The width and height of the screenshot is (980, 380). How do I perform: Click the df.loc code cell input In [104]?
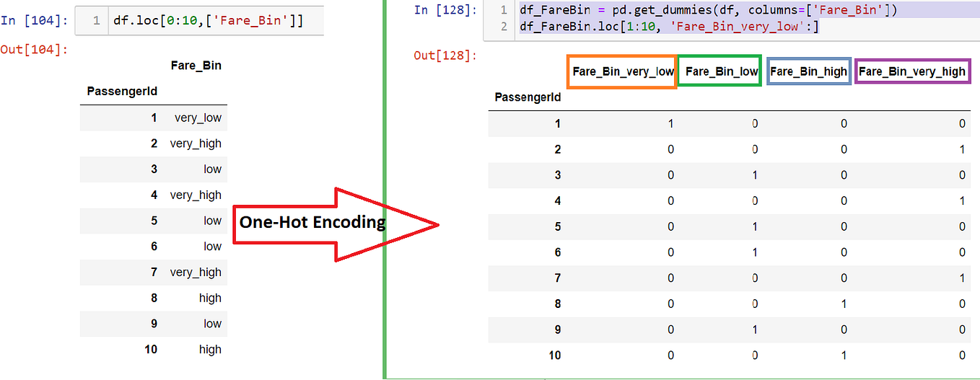pyautogui.click(x=199, y=20)
